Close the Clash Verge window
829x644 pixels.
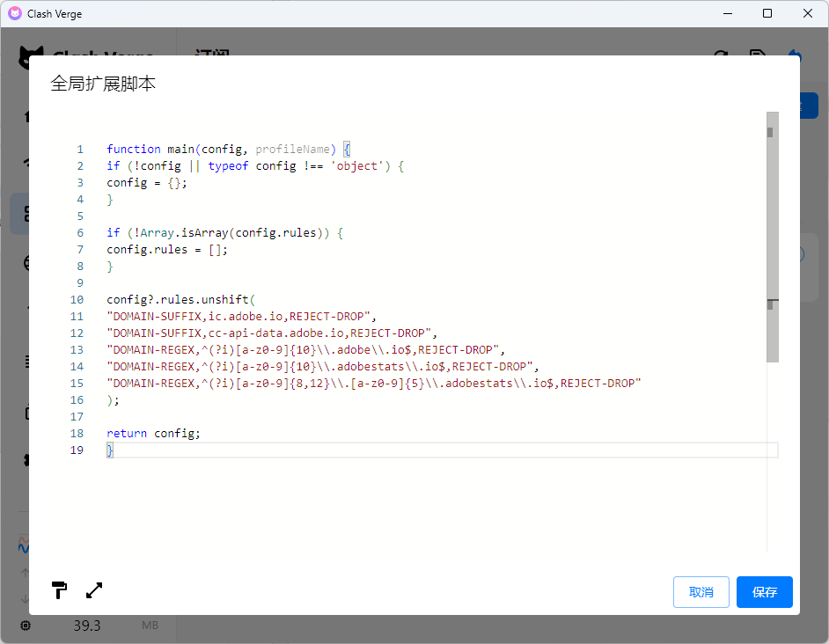point(807,13)
